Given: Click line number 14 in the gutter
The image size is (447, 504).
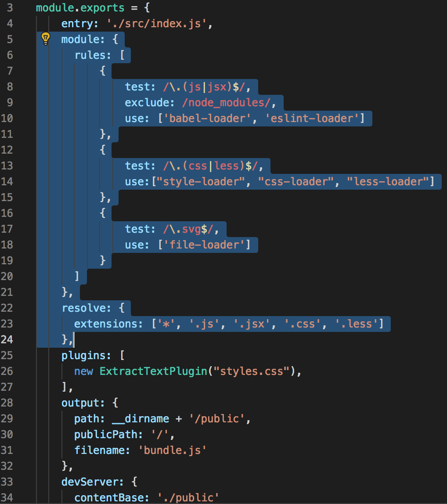Looking at the screenshot, I should click(x=7, y=182).
